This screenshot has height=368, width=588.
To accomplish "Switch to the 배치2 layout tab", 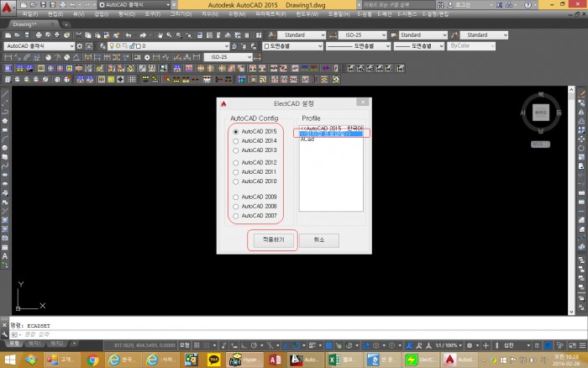I will point(57,344).
